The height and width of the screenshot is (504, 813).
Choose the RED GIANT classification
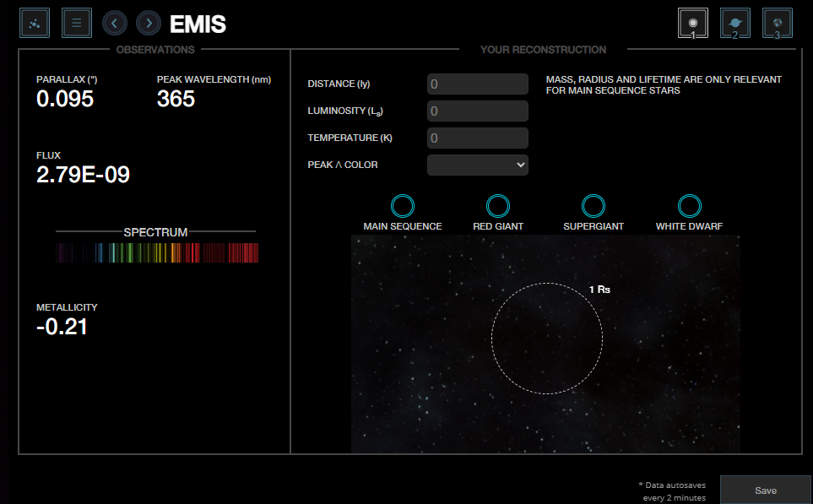tap(497, 205)
